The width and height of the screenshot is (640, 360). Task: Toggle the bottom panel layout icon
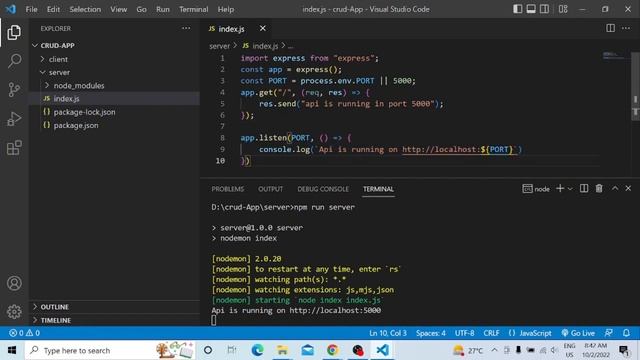coord(531,9)
